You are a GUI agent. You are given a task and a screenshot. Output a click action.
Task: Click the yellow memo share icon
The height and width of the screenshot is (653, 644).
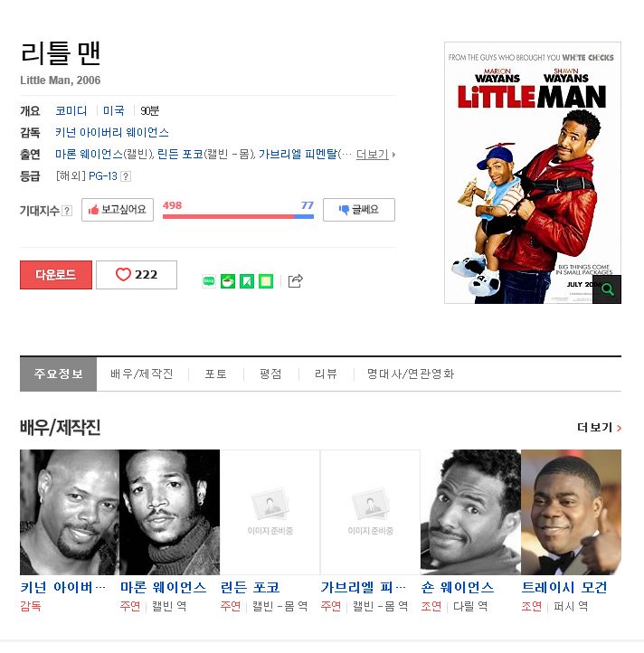point(266,281)
